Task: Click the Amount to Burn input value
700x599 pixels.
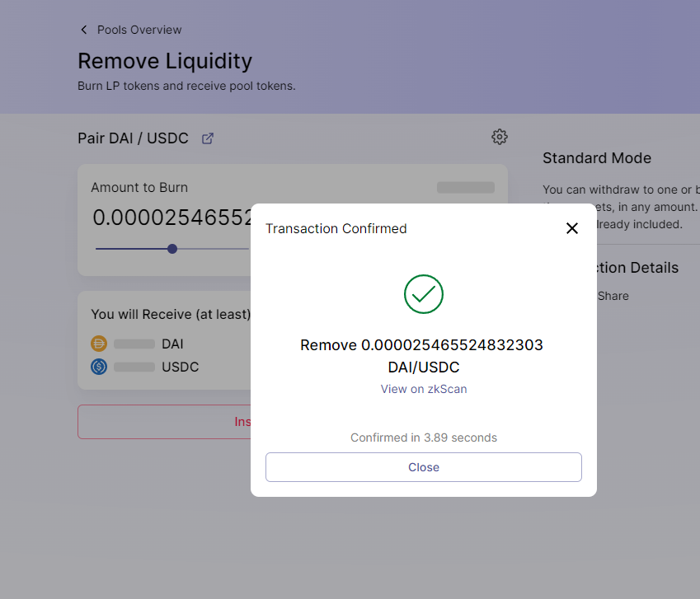Action: [171, 218]
